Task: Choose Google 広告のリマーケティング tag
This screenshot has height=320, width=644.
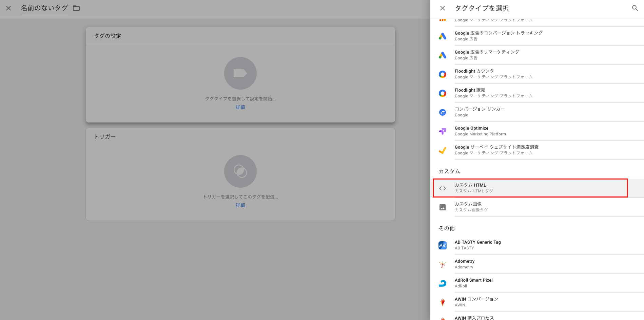Action: (487, 55)
